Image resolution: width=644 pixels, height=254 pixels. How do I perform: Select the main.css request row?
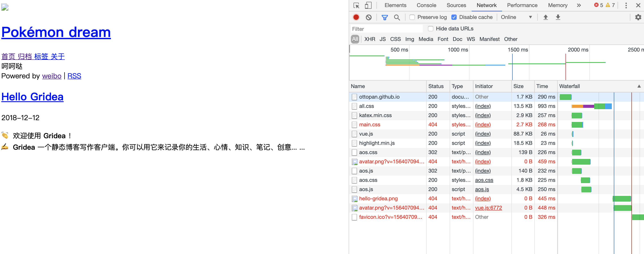[x=496, y=125]
